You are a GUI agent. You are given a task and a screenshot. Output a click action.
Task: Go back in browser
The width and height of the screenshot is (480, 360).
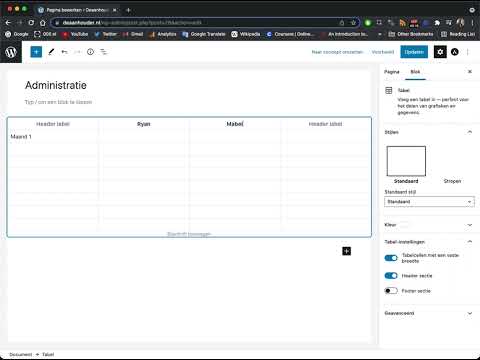8,23
